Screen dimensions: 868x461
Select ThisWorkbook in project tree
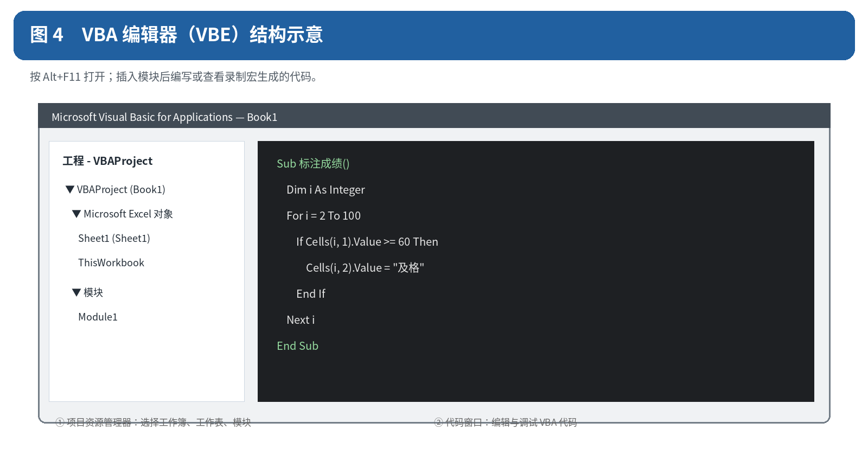click(111, 262)
